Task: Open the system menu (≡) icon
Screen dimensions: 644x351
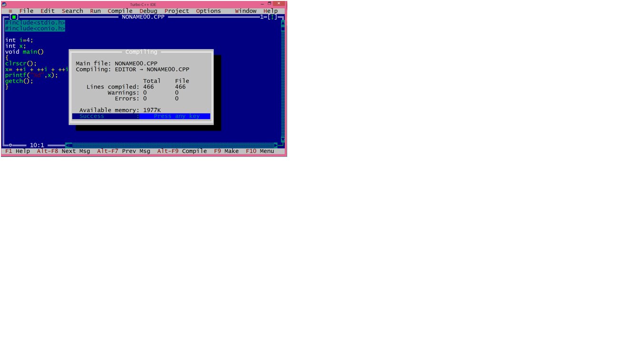Action: (10, 11)
